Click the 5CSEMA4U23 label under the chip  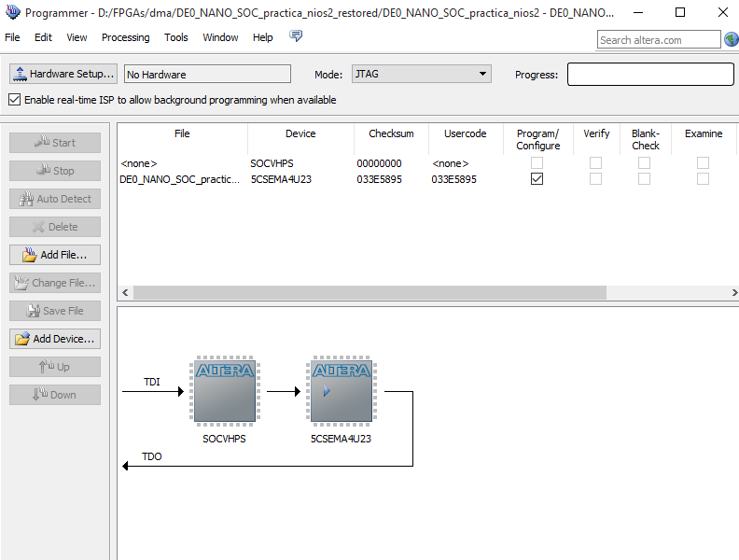tap(341, 439)
